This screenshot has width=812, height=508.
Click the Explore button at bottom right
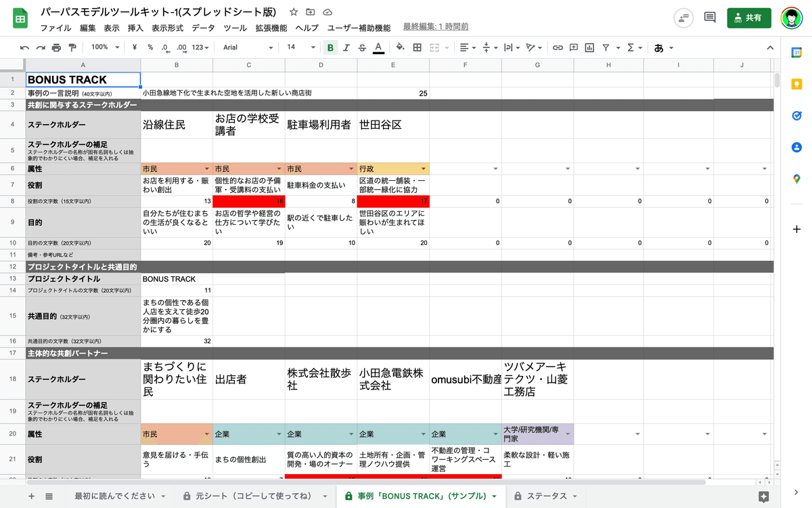tap(764, 496)
